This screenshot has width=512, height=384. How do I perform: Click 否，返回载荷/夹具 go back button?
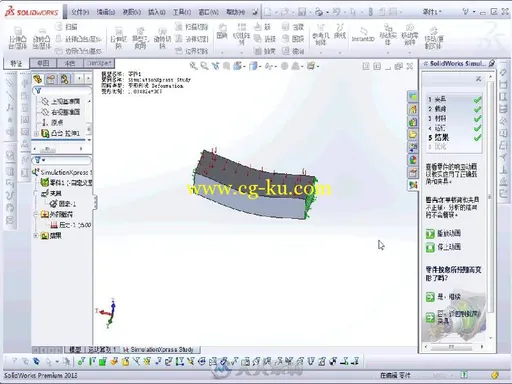point(453,317)
